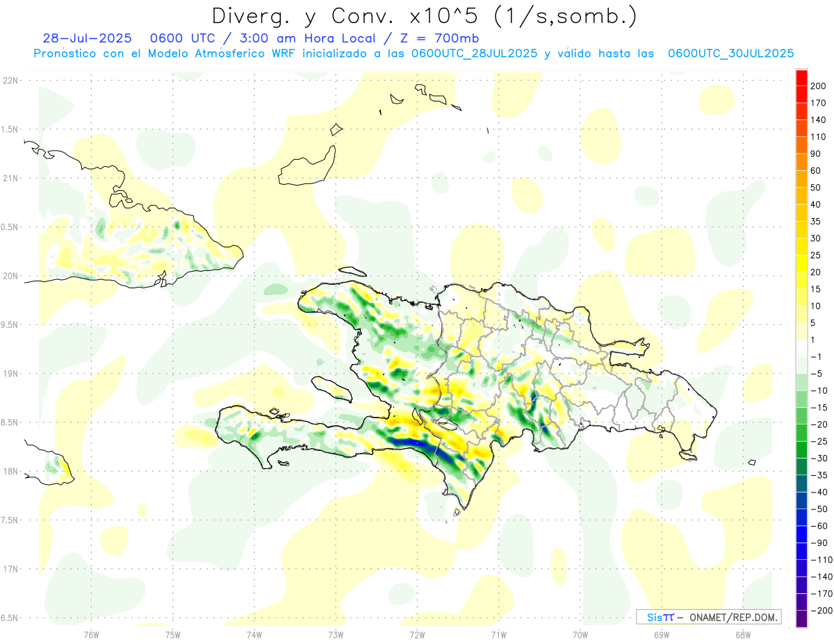Click the '74W' longitude label
834x644 pixels.
click(254, 634)
